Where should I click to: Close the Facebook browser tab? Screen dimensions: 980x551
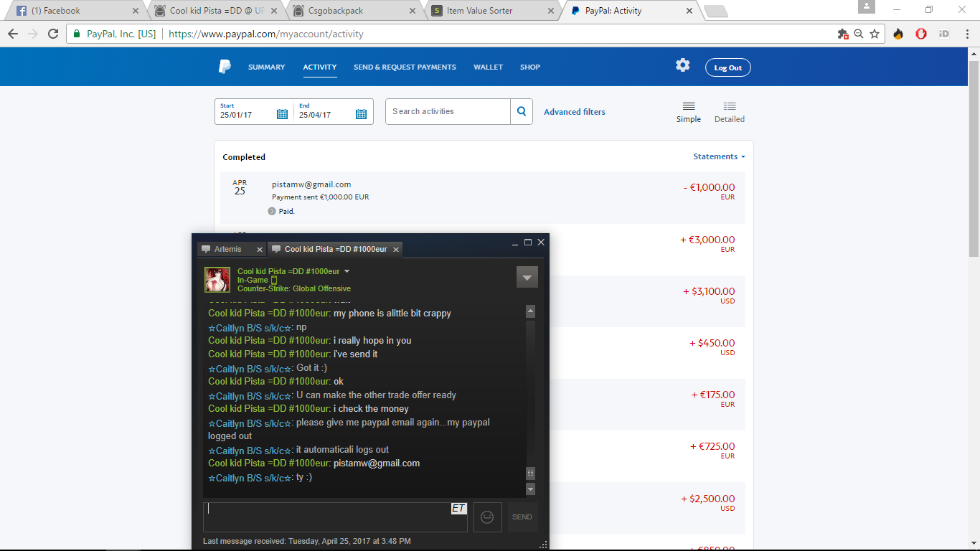pos(136,11)
